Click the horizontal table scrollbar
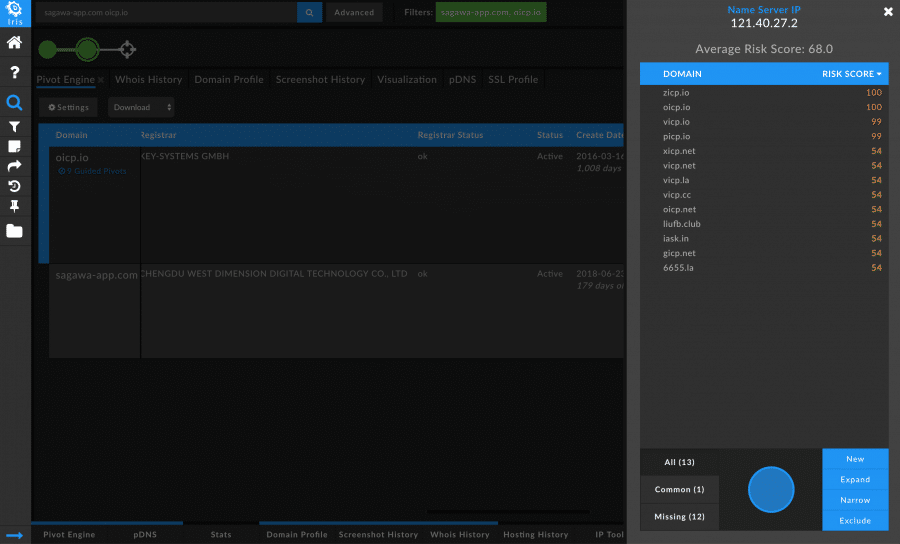 [x=508, y=511]
